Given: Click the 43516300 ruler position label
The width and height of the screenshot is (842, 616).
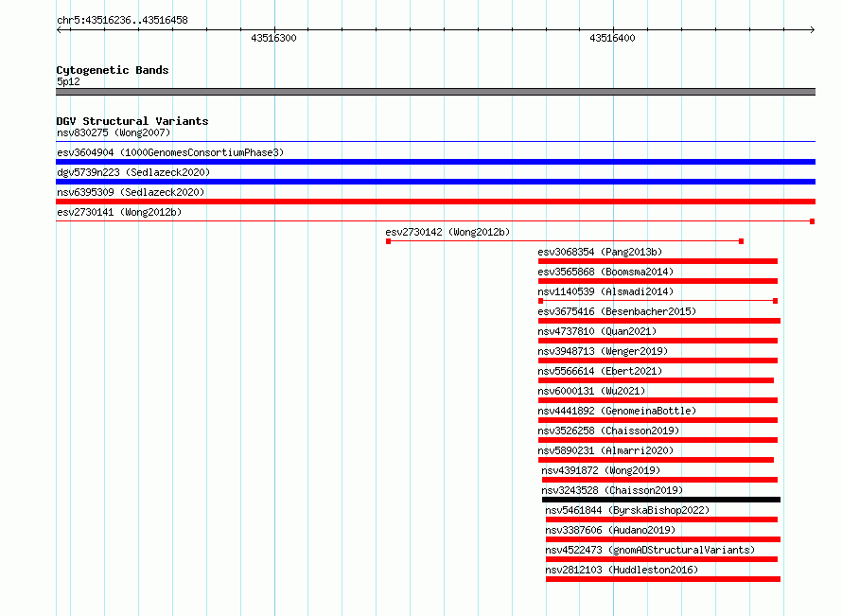Looking at the screenshot, I should click(x=273, y=38).
